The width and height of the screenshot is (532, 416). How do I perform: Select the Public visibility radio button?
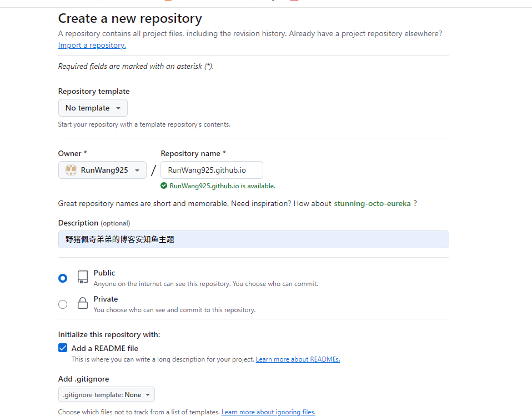[x=63, y=278]
